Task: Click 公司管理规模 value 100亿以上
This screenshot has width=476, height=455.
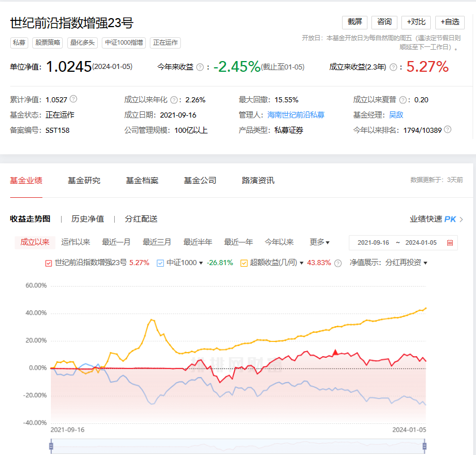Action: coord(191,131)
